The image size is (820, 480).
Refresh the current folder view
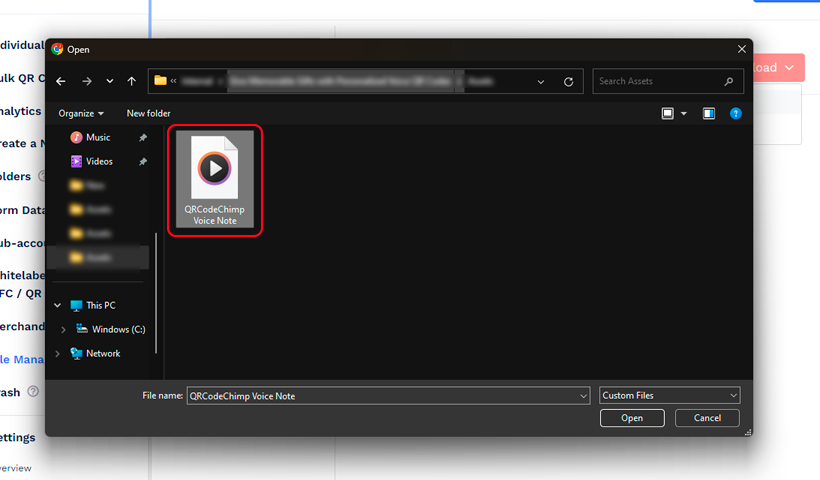coord(569,81)
